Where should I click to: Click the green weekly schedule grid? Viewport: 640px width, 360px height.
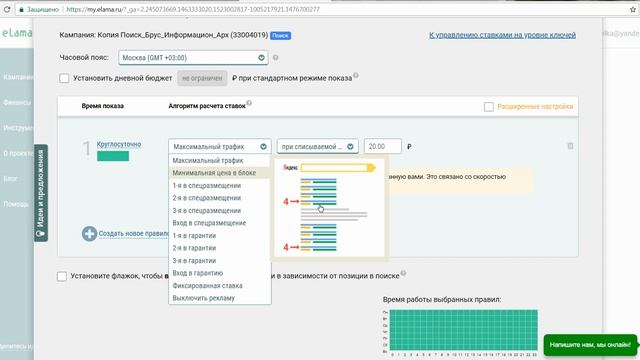coord(463,330)
